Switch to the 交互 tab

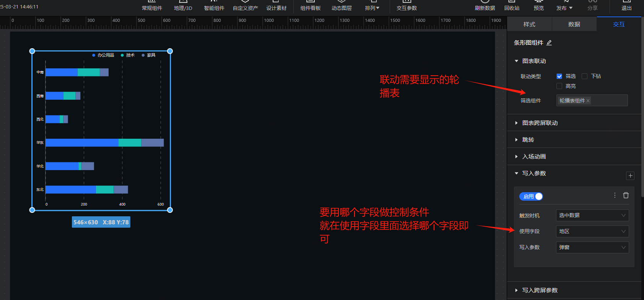tap(619, 24)
